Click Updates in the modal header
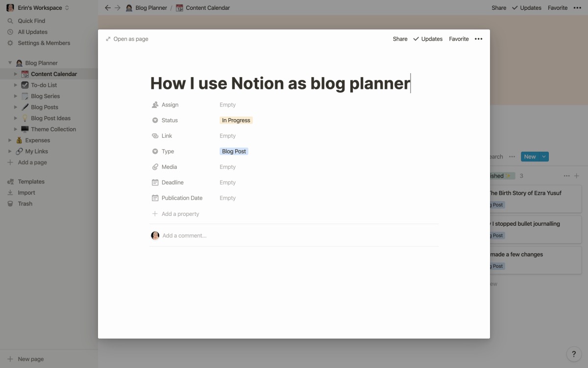Image resolution: width=588 pixels, height=368 pixels. 428,39
